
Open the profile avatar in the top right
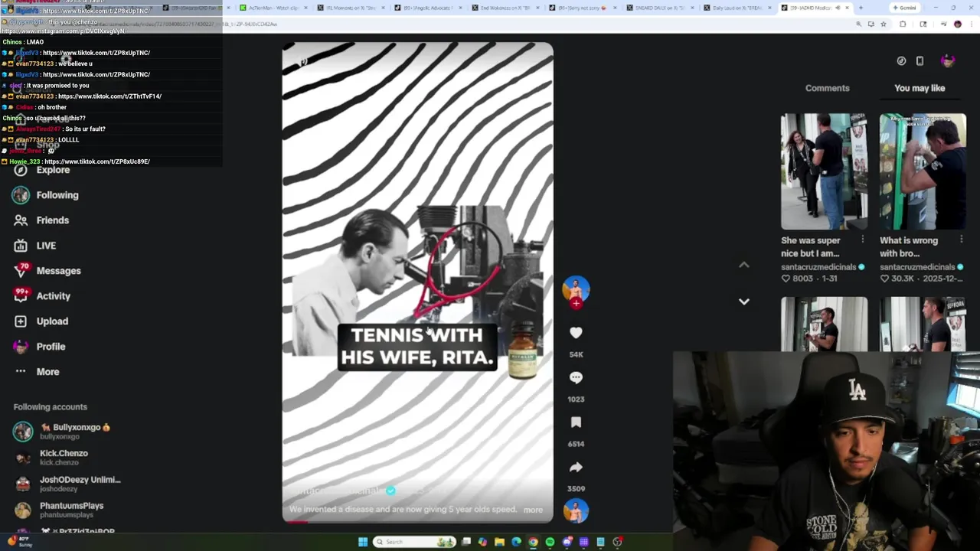948,60
